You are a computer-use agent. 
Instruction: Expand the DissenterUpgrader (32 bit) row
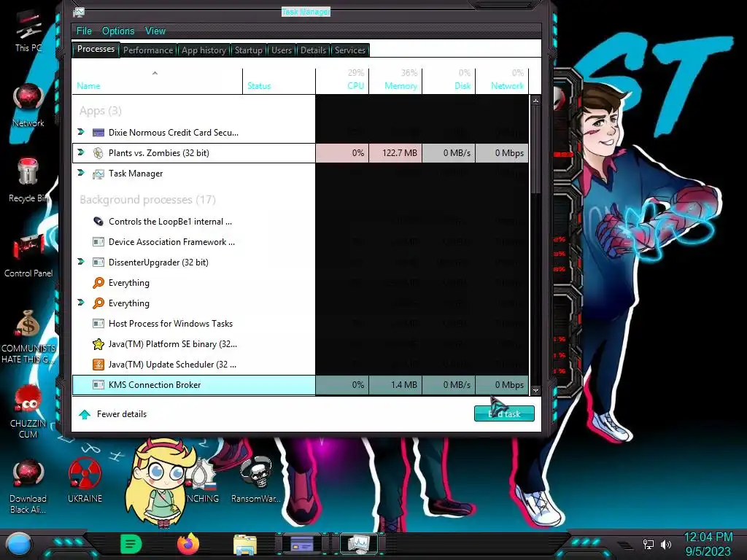pos(81,262)
